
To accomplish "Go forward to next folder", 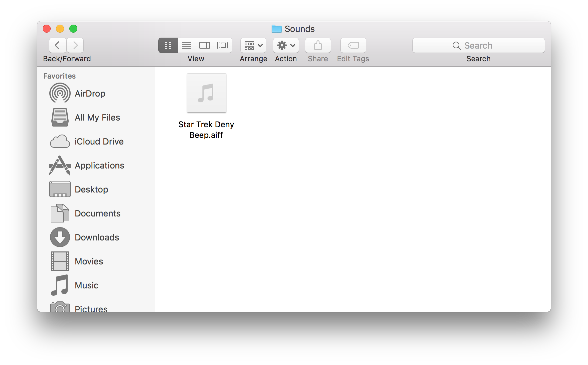I will (75, 45).
